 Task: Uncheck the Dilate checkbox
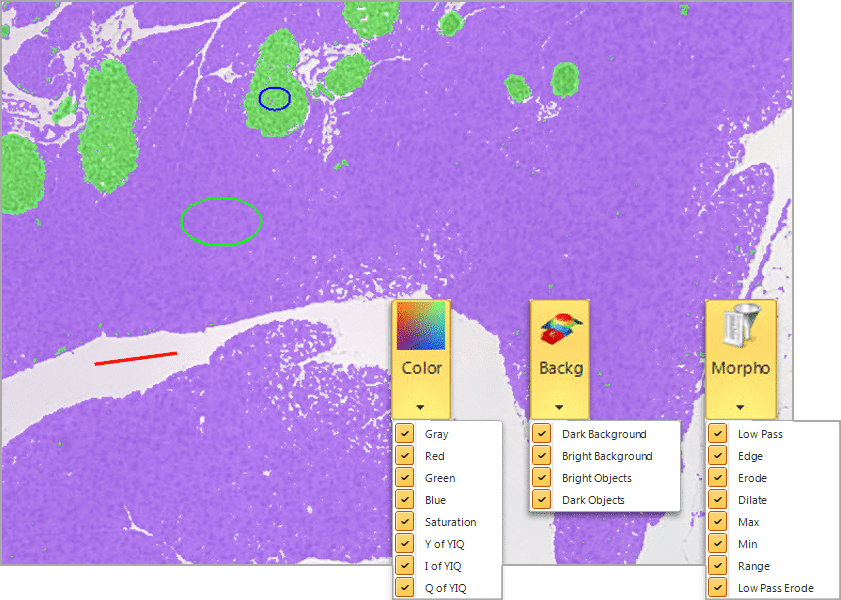[718, 500]
